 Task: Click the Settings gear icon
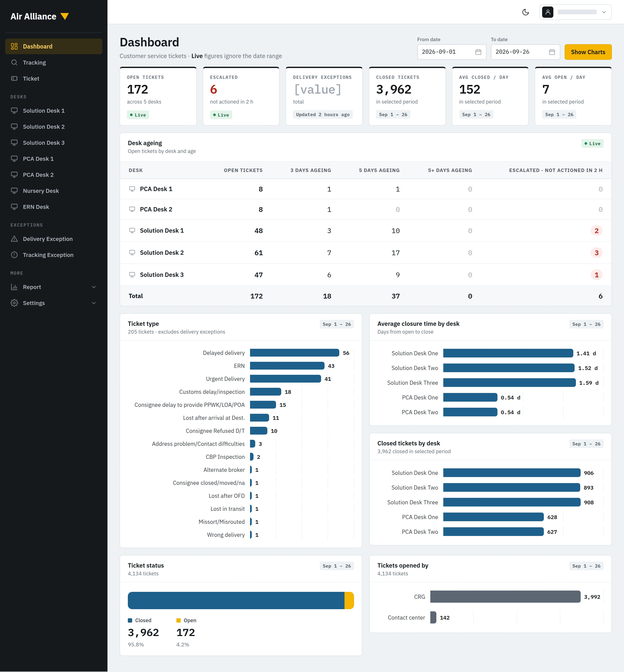pyautogui.click(x=14, y=303)
